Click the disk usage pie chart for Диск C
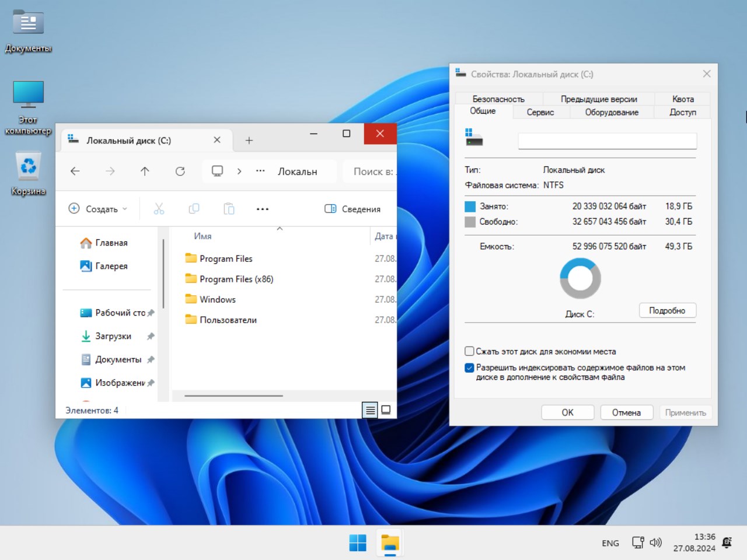 click(x=580, y=278)
